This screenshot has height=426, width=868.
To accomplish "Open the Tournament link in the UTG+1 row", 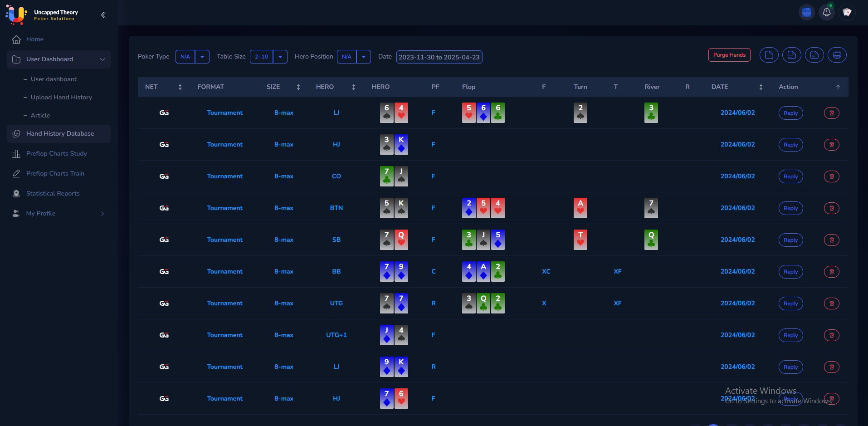I will pos(224,335).
